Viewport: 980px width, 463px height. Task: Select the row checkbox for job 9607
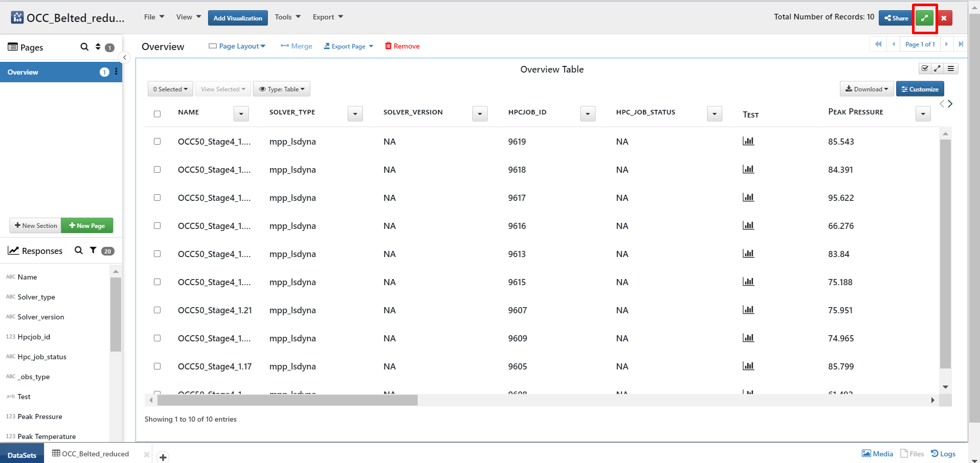tap(157, 310)
